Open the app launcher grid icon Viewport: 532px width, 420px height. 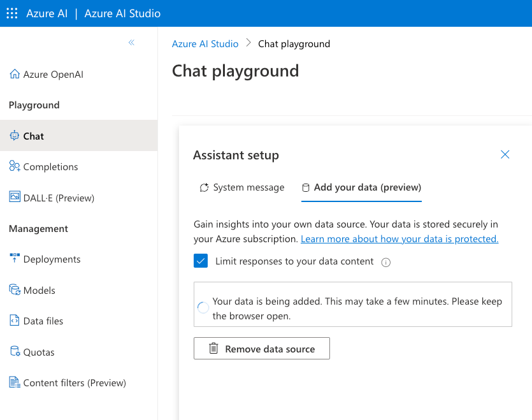pos(11,13)
